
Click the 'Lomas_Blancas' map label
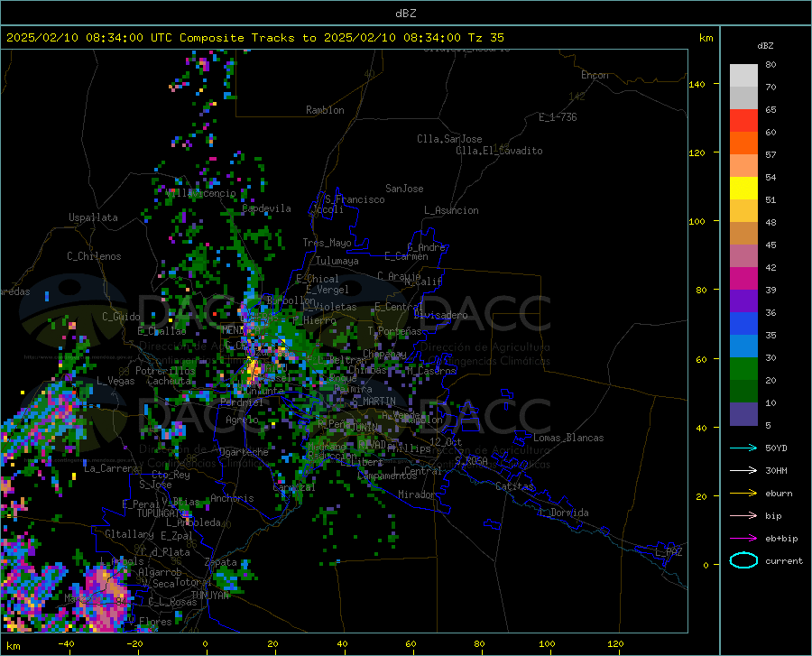(568, 438)
